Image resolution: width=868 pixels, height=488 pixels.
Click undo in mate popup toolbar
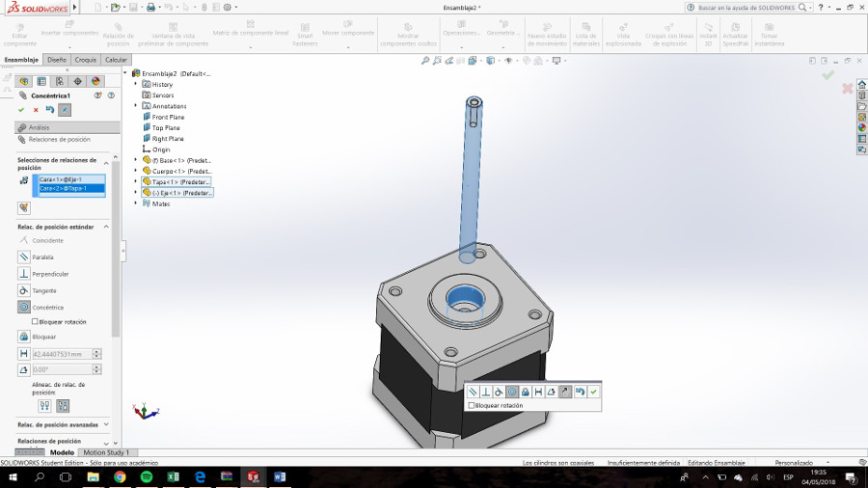pyautogui.click(x=580, y=392)
